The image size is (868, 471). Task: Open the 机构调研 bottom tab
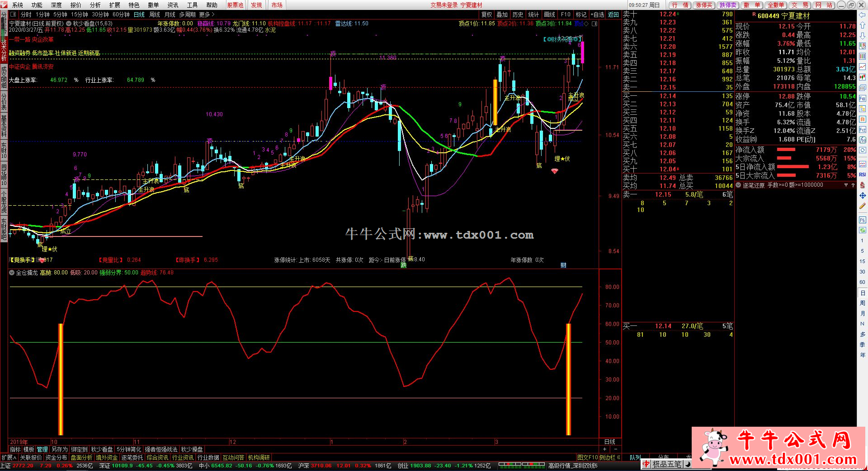[x=259, y=457]
